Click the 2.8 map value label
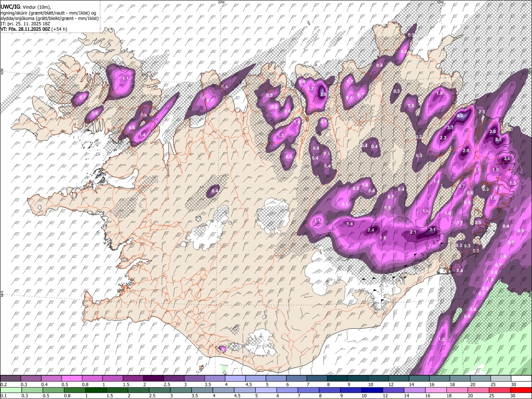 [x=466, y=150]
